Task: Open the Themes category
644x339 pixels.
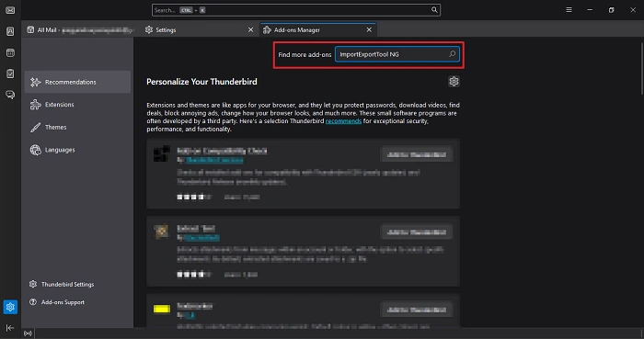Action: (77, 127)
